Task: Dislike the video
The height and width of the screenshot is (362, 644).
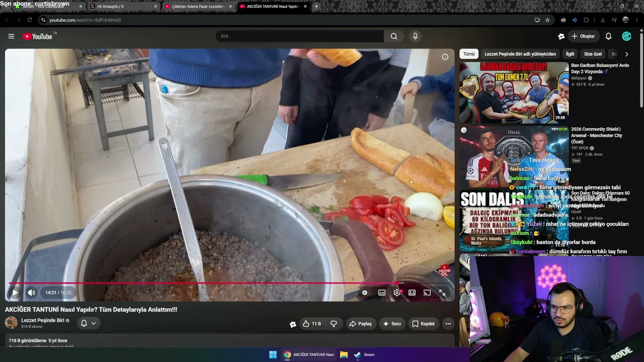Action: pyautogui.click(x=334, y=324)
